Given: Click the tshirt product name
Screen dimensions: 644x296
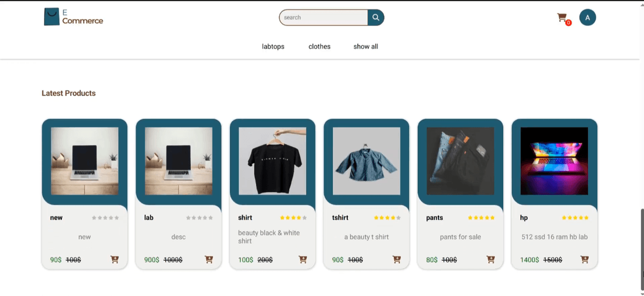Looking at the screenshot, I should (340, 218).
